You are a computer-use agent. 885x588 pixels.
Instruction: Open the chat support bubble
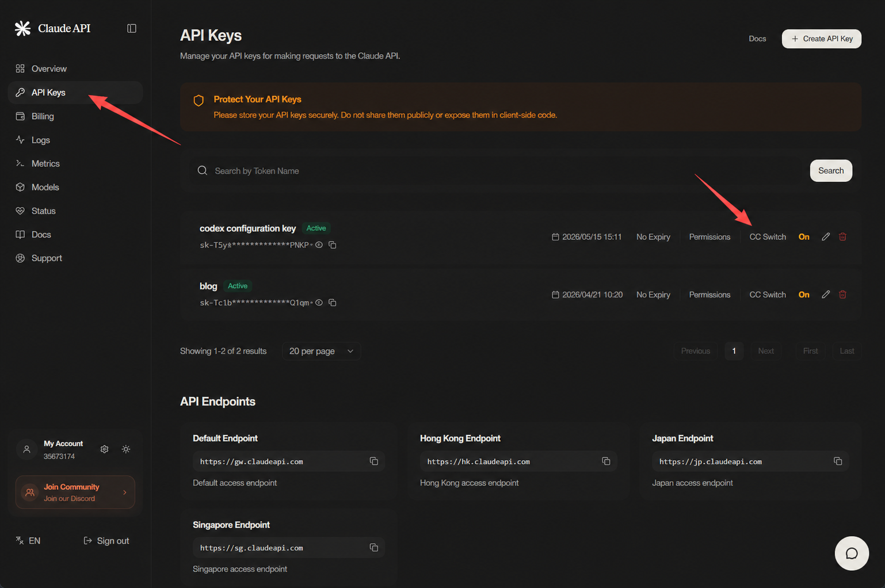pos(852,553)
